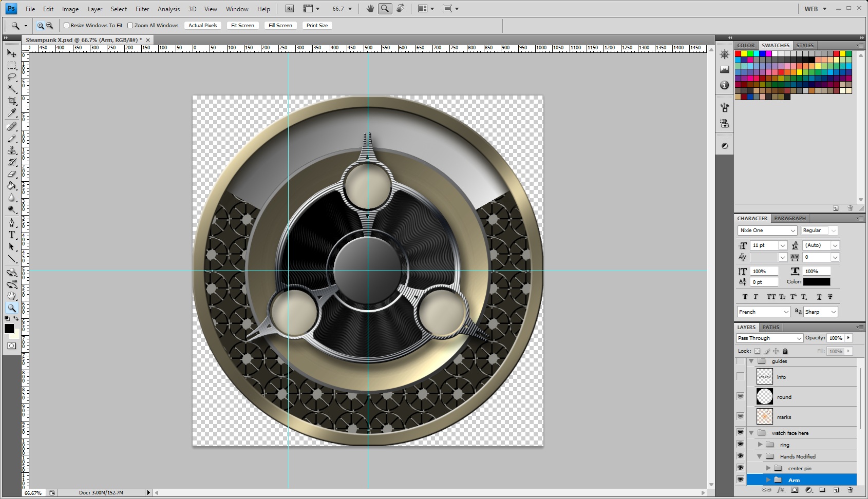Click the font size input field
The height and width of the screenshot is (499, 868).
[x=764, y=245]
